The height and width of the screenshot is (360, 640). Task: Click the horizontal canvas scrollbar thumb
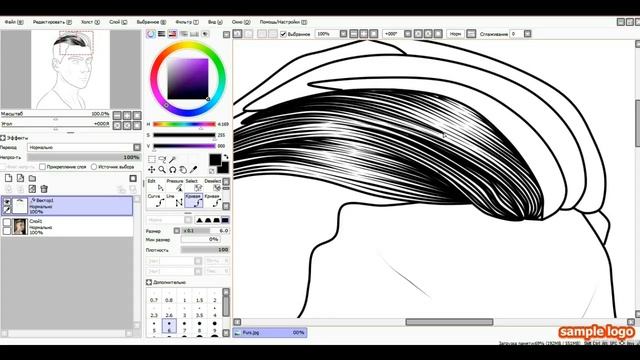(x=449, y=322)
